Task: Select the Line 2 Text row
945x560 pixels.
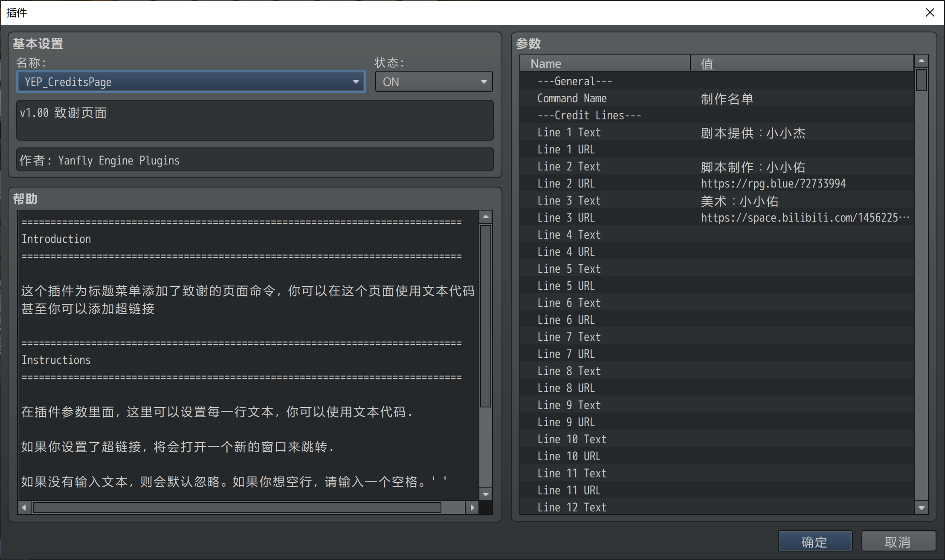Action: tap(717, 166)
